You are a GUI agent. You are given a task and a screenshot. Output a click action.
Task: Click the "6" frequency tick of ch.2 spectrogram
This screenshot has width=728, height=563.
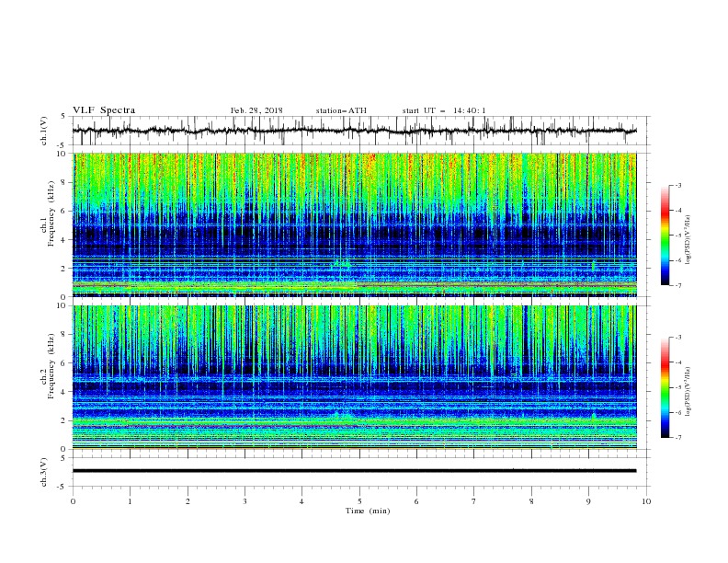65,362
